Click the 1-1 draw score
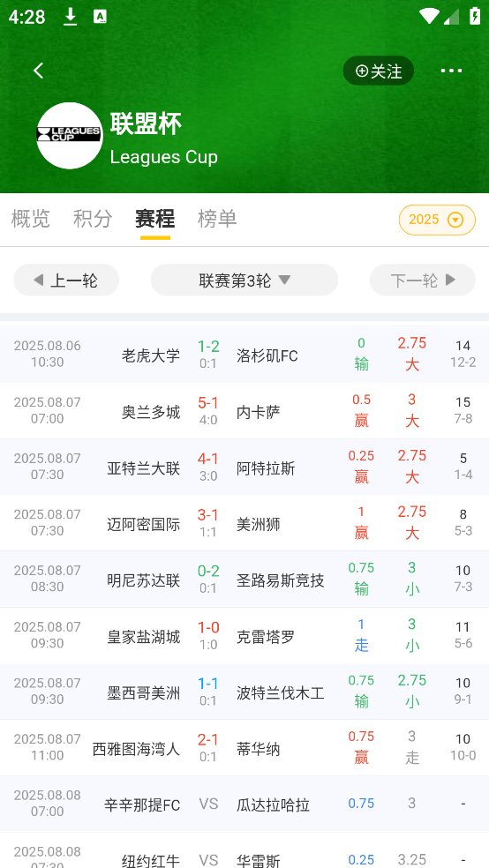Screen dimensions: 489x868 [x=208, y=685]
